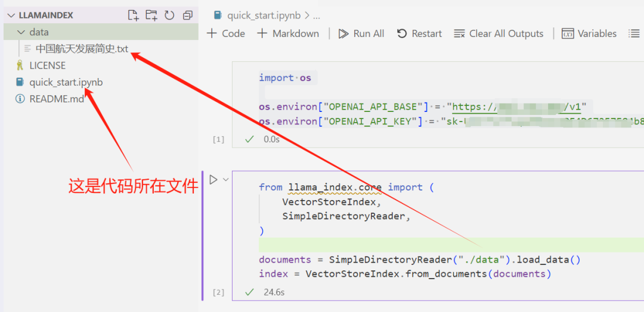Open README.md file
This screenshot has height=312, width=644.
(57, 99)
